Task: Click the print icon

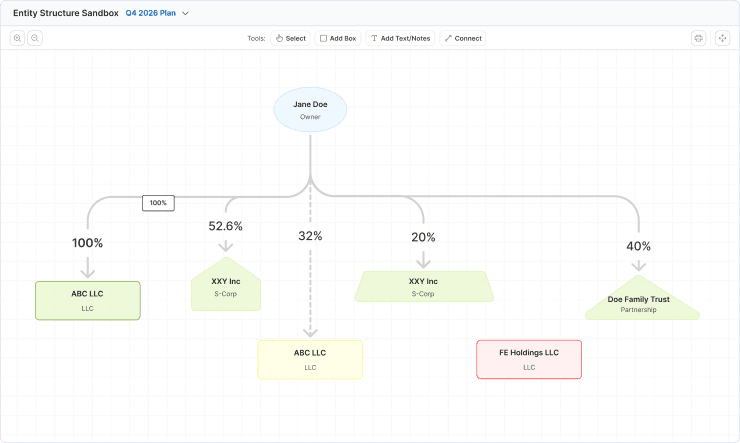Action: (x=698, y=38)
